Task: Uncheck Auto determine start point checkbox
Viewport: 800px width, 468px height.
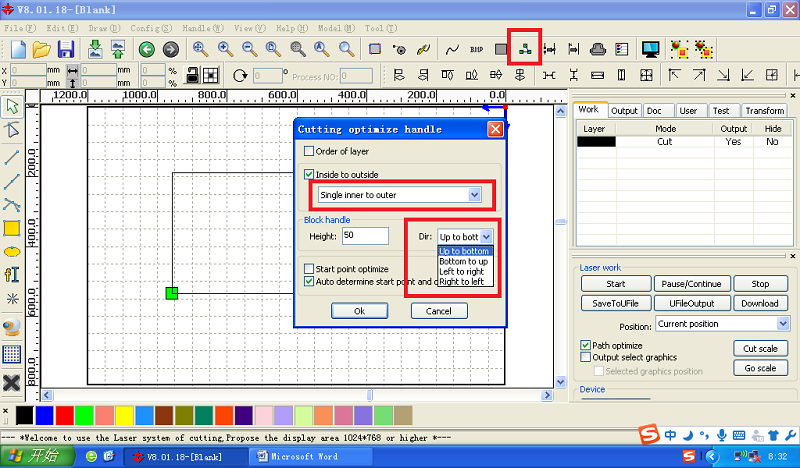Action: (309, 281)
